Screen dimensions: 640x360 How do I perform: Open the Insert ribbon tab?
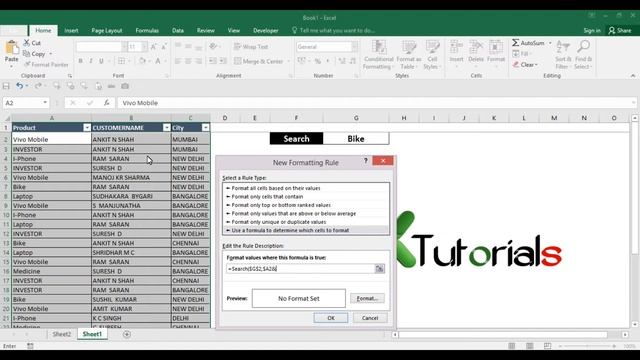pos(71,30)
